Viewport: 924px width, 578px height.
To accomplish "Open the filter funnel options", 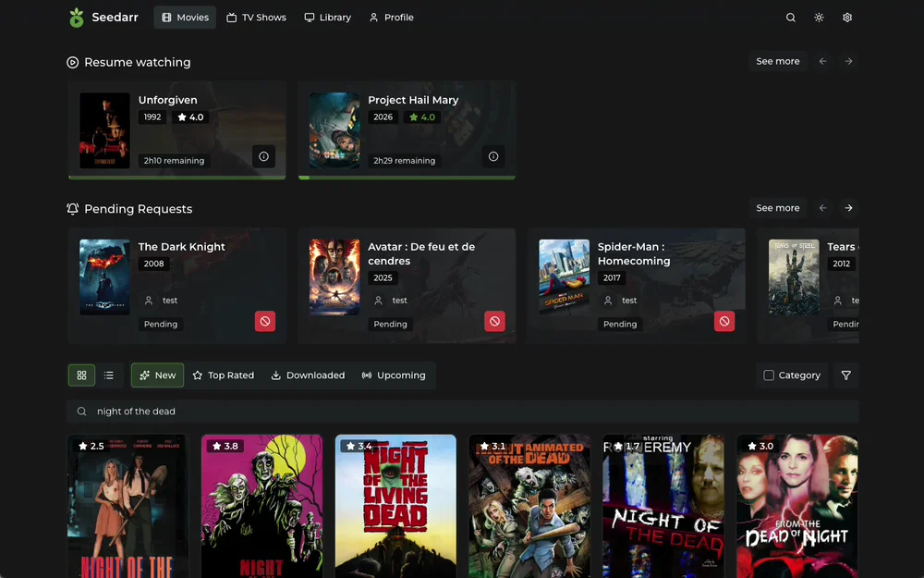I will tap(846, 375).
